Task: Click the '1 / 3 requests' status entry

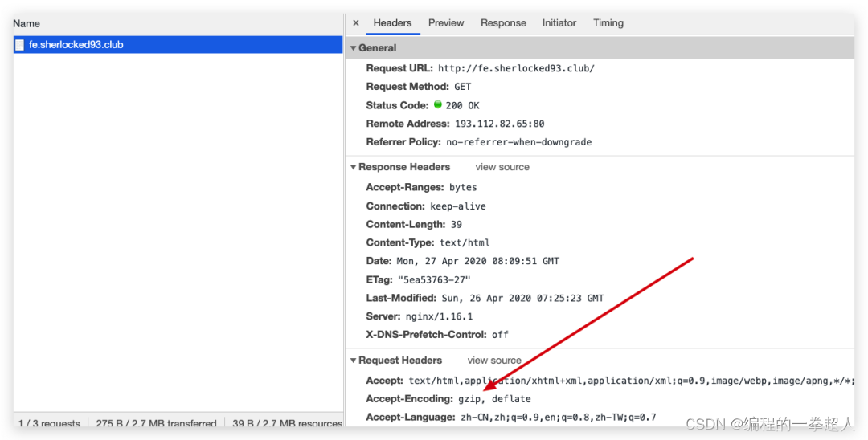Action: (49, 423)
